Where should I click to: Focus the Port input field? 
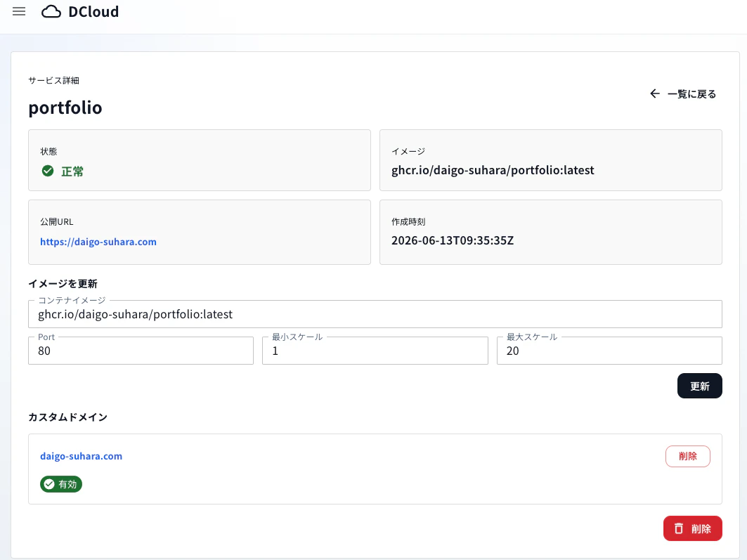click(x=141, y=351)
